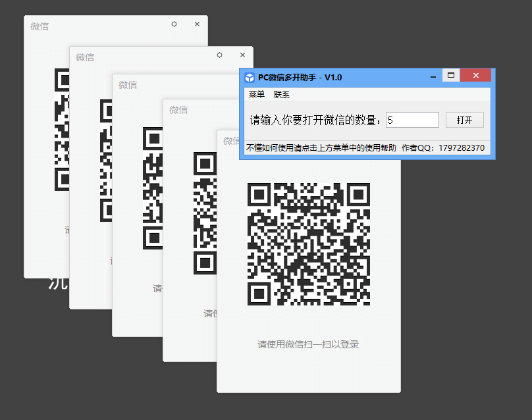Open the 菜单 menu in the helper window
This screenshot has height=420, width=532.
pyautogui.click(x=256, y=94)
